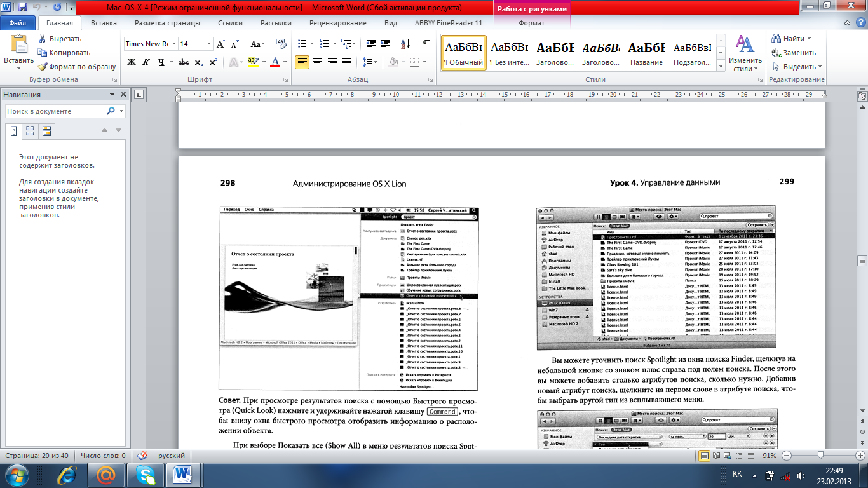
Task: Toggle Underline (Ч) formatting
Action: (161, 62)
